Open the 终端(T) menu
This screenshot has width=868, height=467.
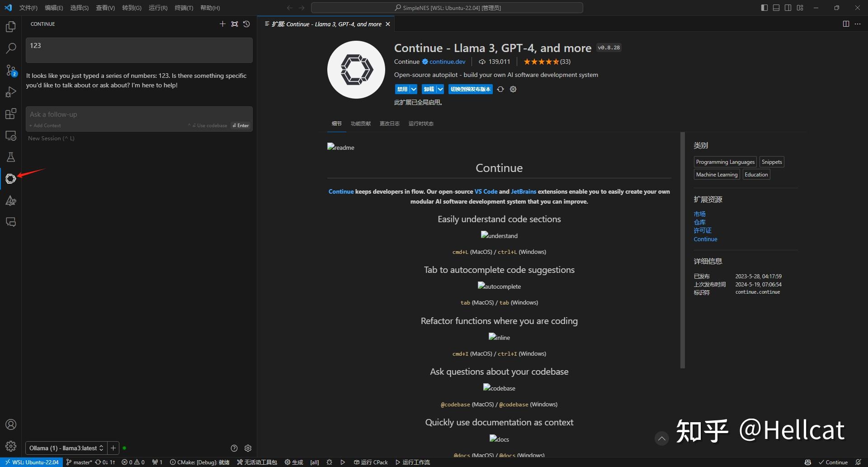point(183,8)
